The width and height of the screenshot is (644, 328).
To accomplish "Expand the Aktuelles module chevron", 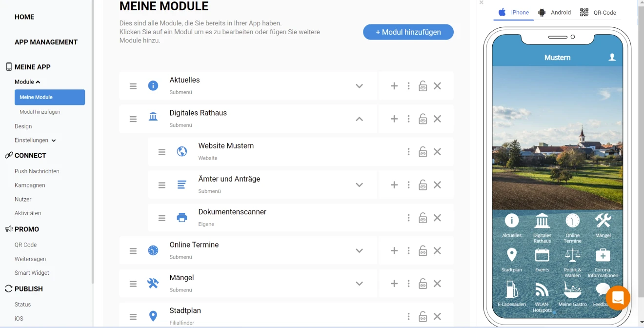I will tap(359, 86).
